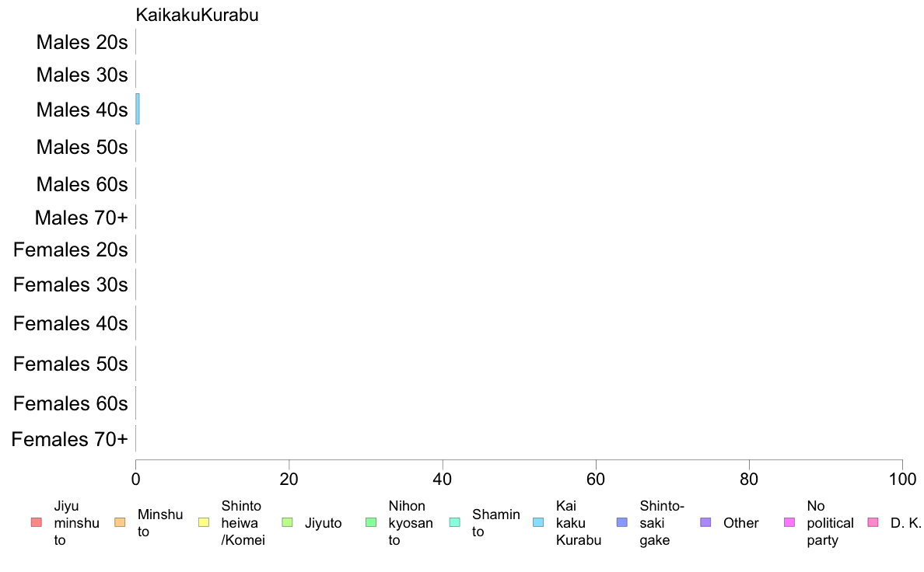
Task: Click the Females 40s row label
Action: coord(71,323)
